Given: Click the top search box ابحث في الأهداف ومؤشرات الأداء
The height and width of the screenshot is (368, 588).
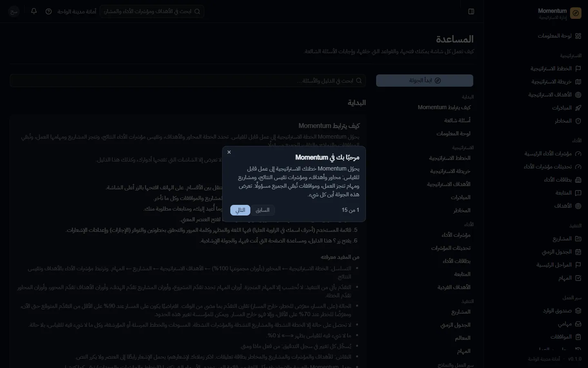Looking at the screenshot, I should coord(152,11).
